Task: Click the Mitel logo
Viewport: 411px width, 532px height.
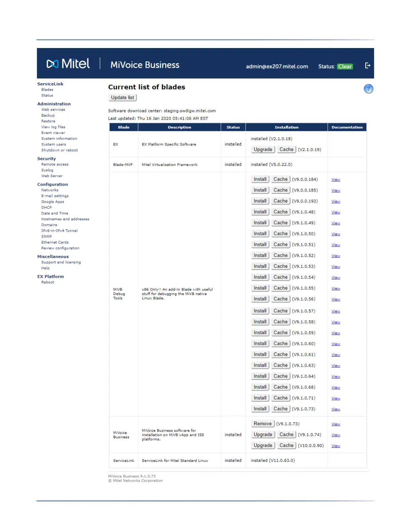Action: pos(68,63)
